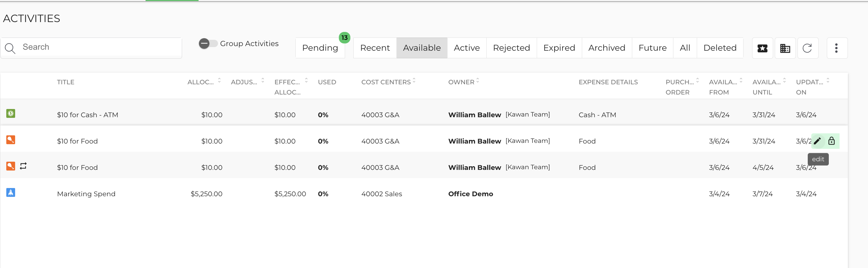Click the 13 pending count badge
Viewport: 868px width, 268px height.
(344, 38)
